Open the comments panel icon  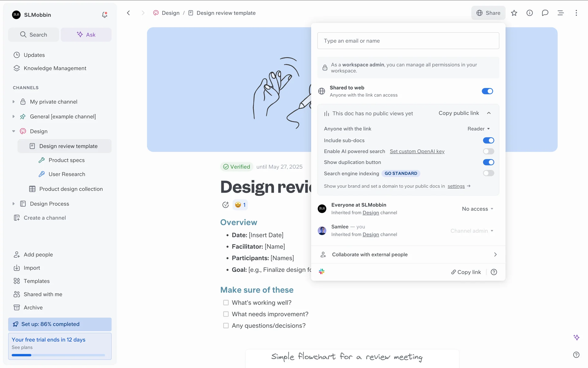point(545,13)
